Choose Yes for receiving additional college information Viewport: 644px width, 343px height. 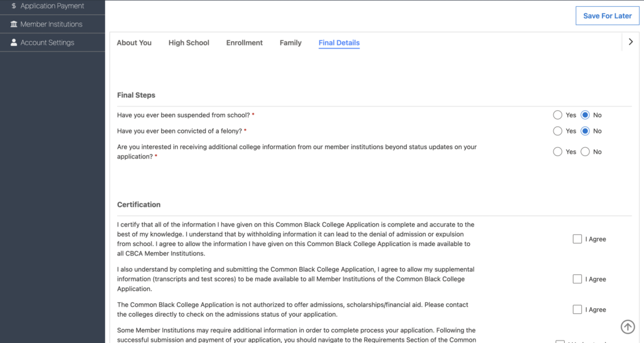(x=557, y=152)
